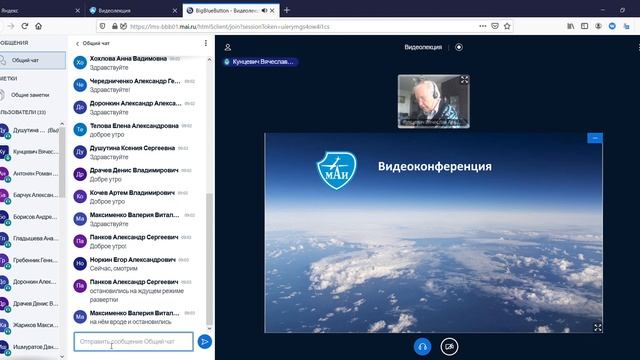Send the chat message with the arrow button
Viewport: 640px width, 360px height.
pyautogui.click(x=204, y=342)
